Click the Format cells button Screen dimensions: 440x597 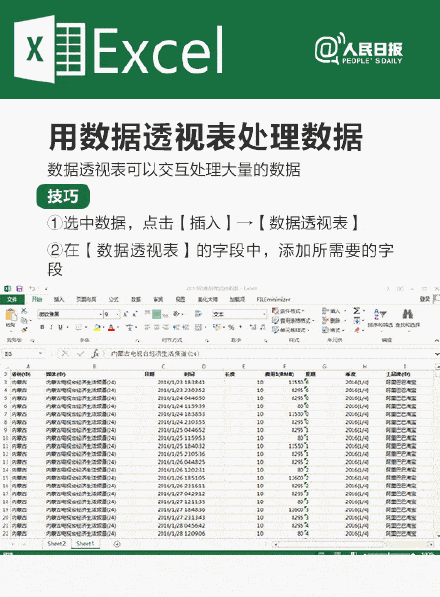pyautogui.click(x=332, y=330)
